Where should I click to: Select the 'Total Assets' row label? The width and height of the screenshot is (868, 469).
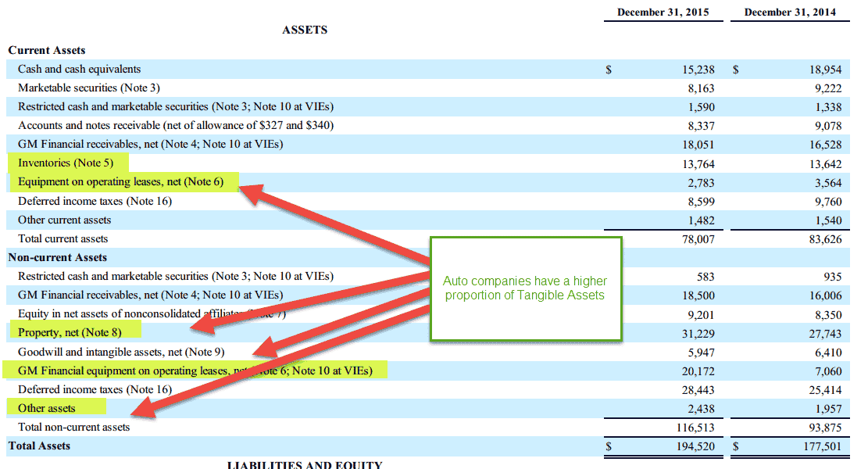pyautogui.click(x=39, y=446)
